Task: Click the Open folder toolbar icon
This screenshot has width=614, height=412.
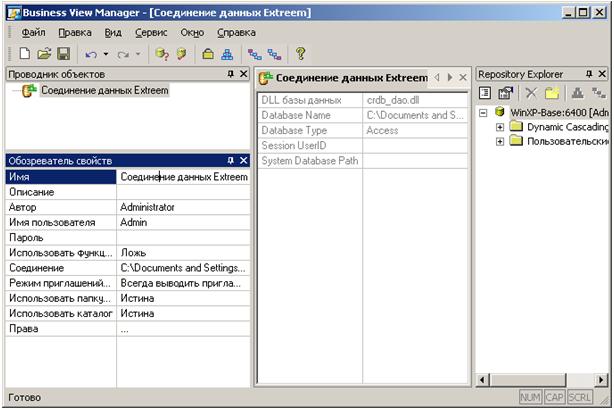Action: (x=42, y=53)
